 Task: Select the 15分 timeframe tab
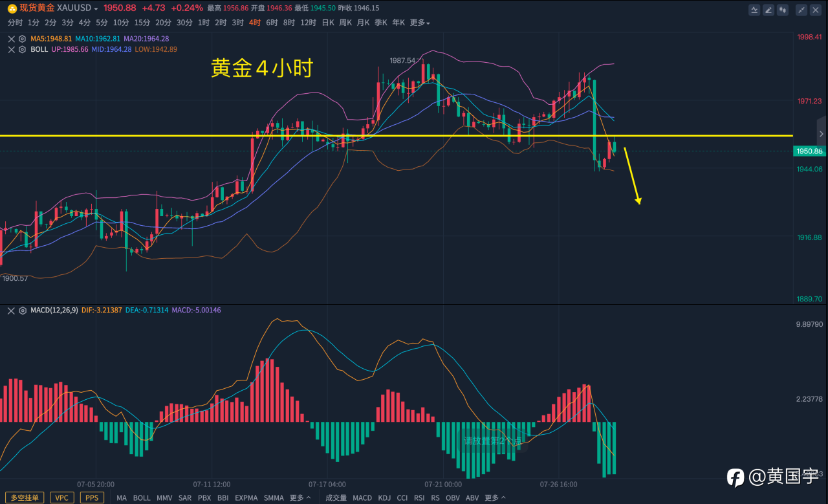pos(142,23)
